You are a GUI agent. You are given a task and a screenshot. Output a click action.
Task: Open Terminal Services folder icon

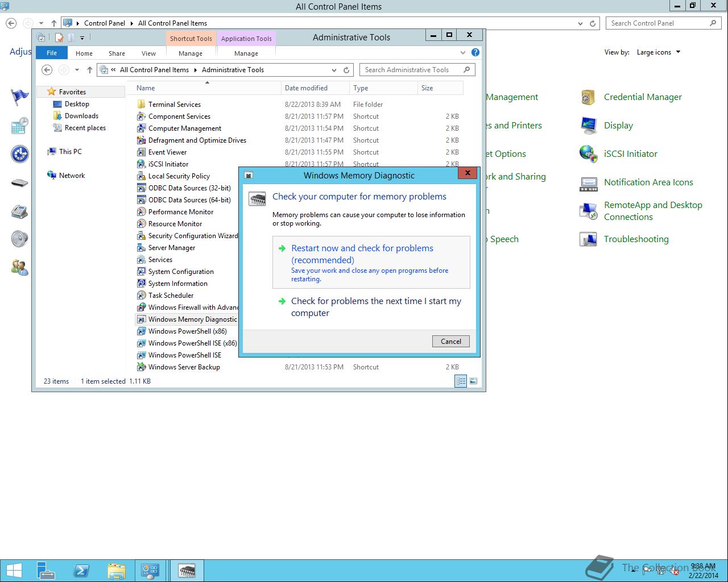[x=141, y=105]
